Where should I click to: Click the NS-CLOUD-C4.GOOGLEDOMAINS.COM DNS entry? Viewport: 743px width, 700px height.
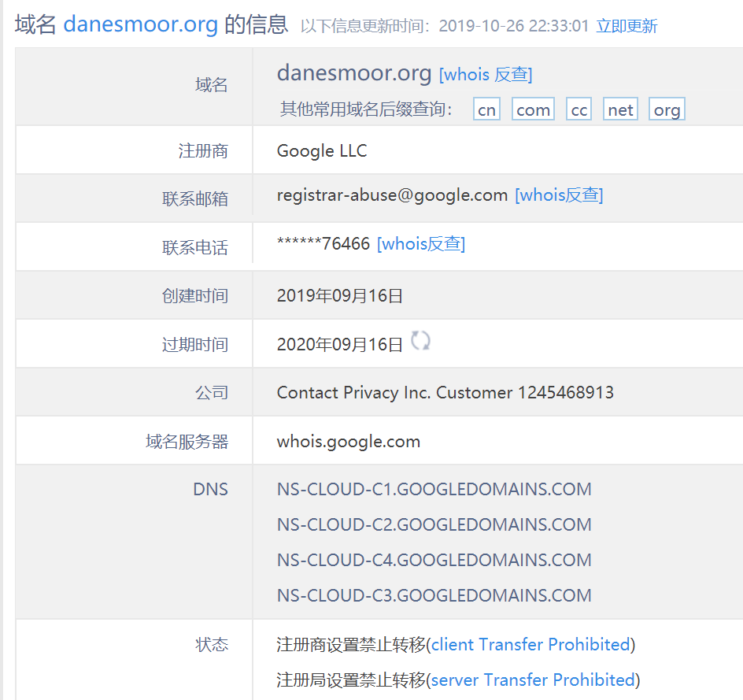(x=434, y=560)
